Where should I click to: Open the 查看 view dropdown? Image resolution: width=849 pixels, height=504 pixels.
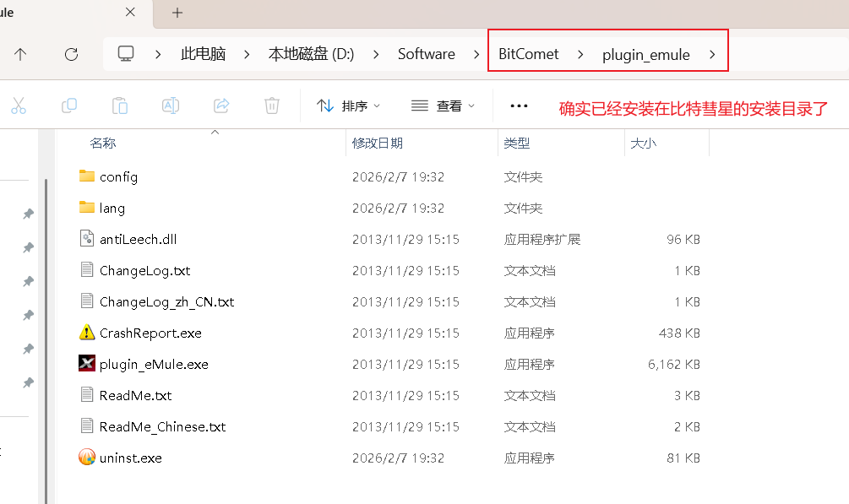point(443,106)
